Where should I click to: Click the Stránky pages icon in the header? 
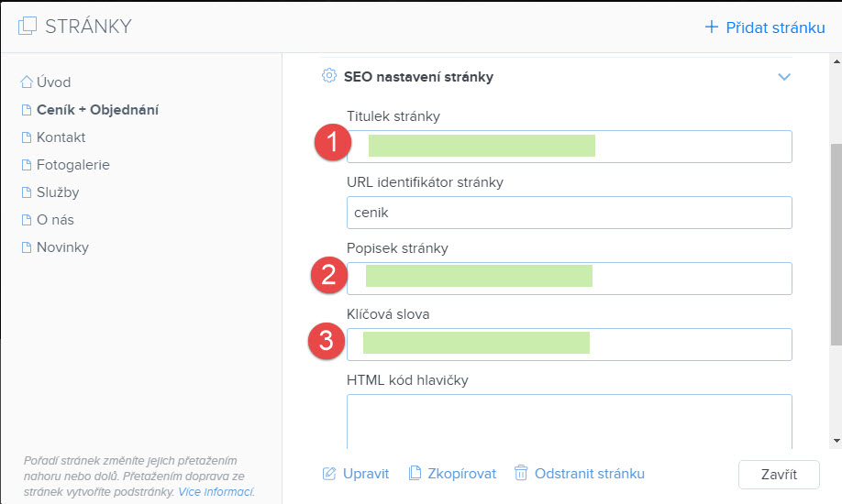point(28,26)
